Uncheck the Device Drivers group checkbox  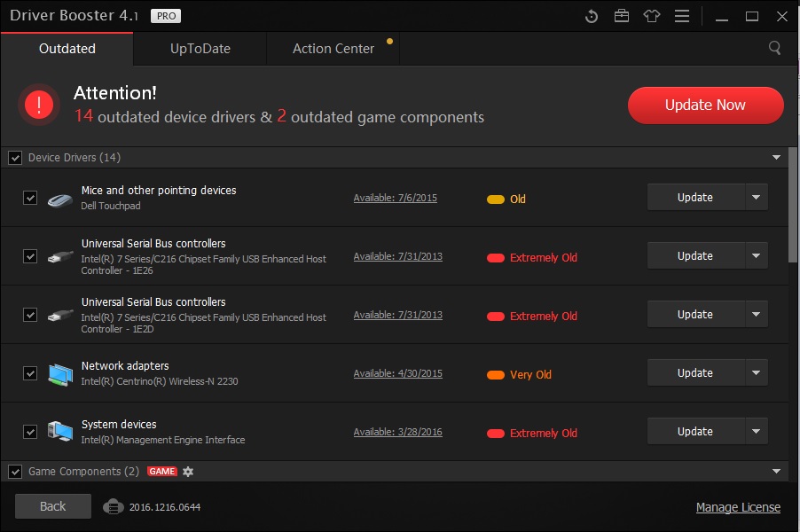pyautogui.click(x=15, y=158)
